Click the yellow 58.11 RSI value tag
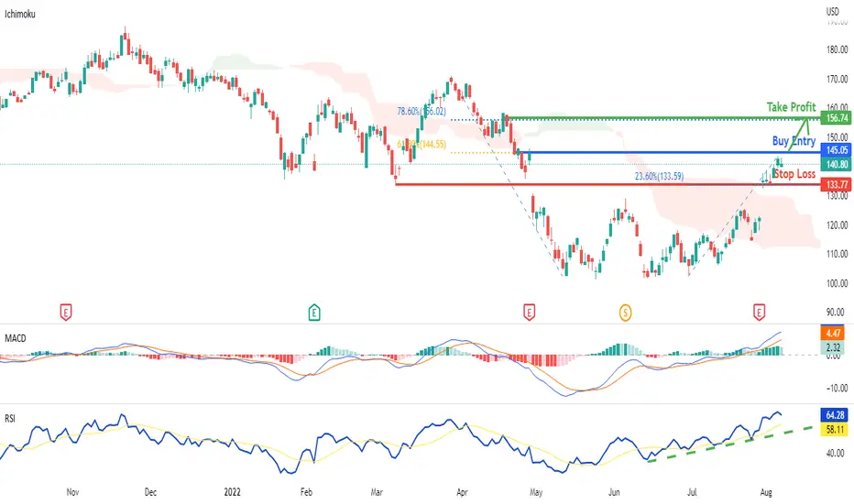This screenshot has width=854, height=504. 834,430
